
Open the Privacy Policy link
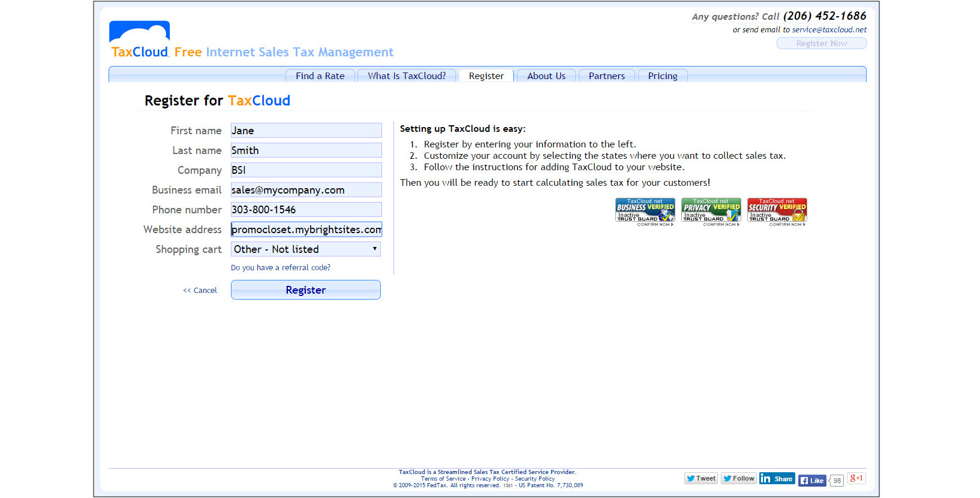click(x=490, y=479)
